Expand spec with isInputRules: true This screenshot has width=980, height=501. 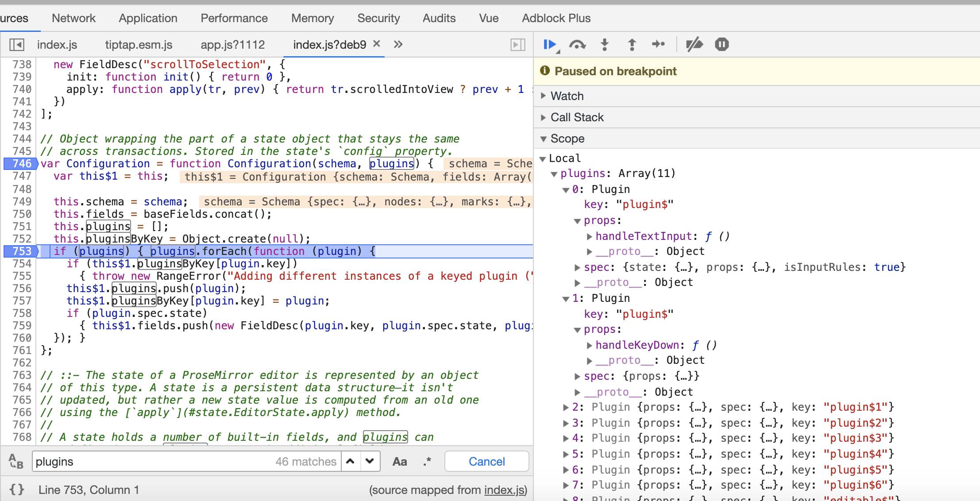click(x=577, y=267)
